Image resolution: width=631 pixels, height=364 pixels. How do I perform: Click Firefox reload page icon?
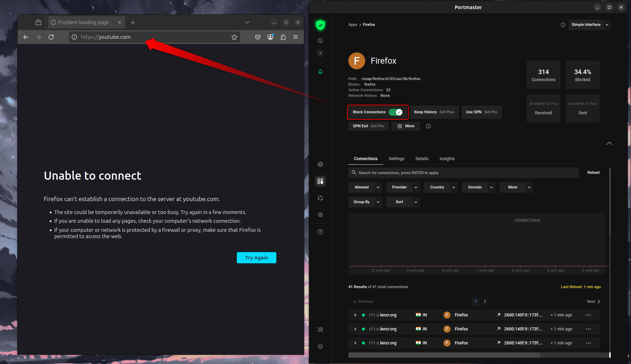click(x=51, y=37)
